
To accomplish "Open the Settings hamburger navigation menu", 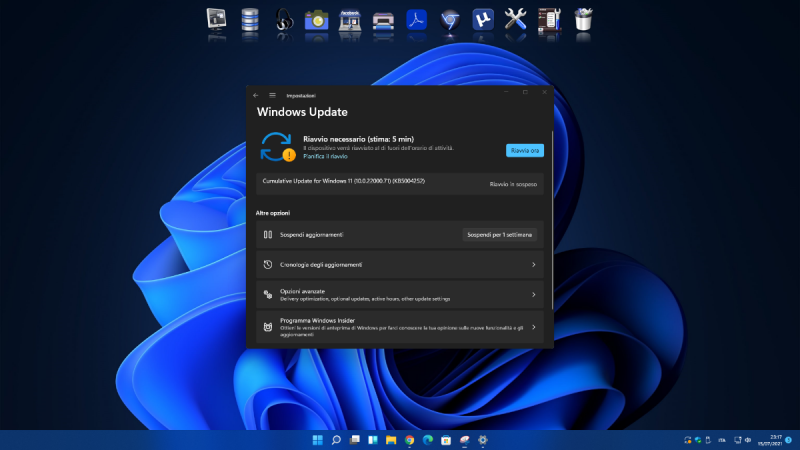I will pos(272,95).
